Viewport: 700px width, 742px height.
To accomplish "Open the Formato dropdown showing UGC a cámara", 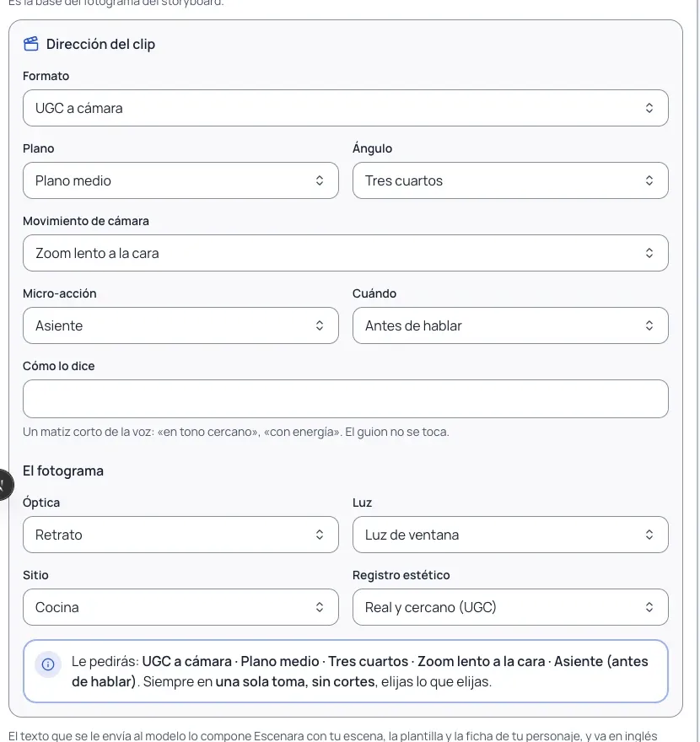I will coord(346,108).
